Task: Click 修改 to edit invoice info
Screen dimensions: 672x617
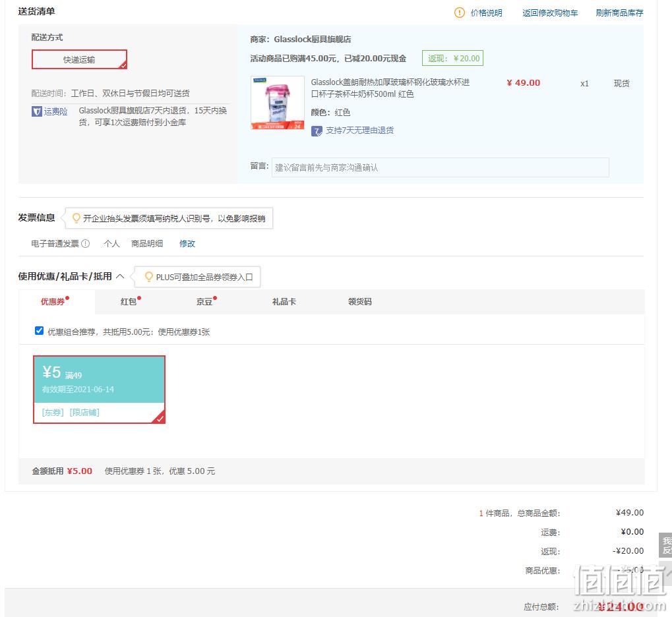Action: tap(187, 244)
